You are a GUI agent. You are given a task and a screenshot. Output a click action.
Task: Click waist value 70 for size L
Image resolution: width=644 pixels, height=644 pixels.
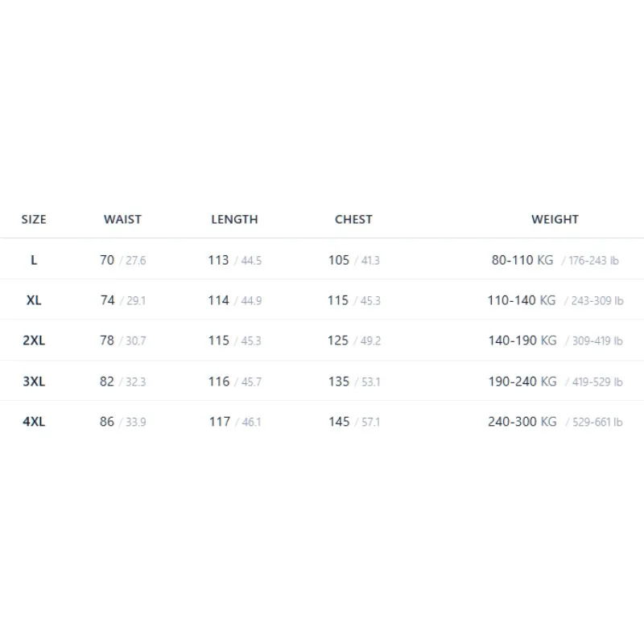click(107, 260)
